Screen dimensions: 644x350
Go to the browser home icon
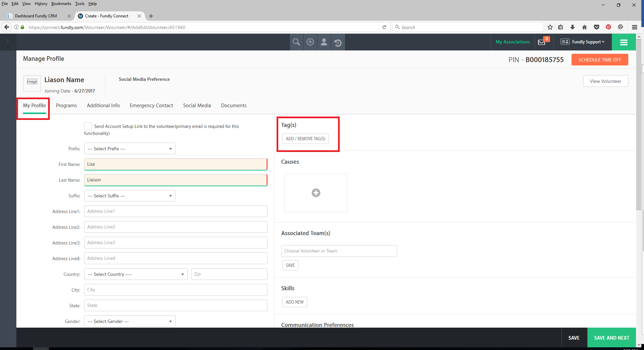[x=585, y=27]
